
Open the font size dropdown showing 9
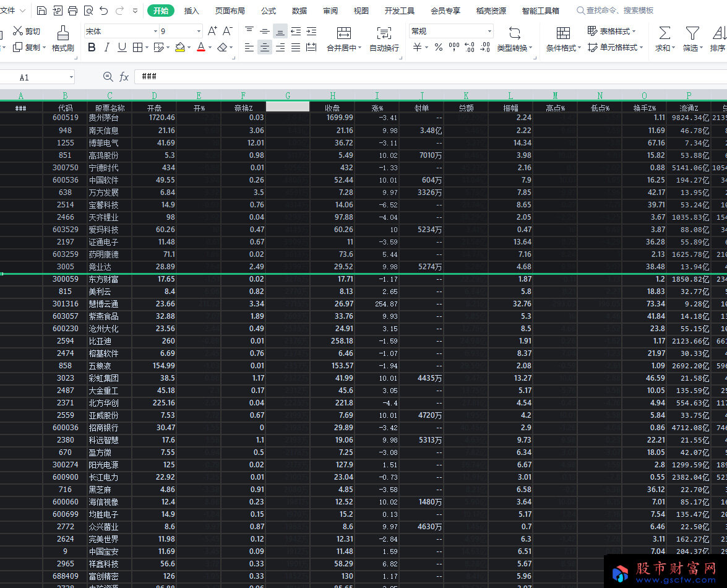point(199,31)
